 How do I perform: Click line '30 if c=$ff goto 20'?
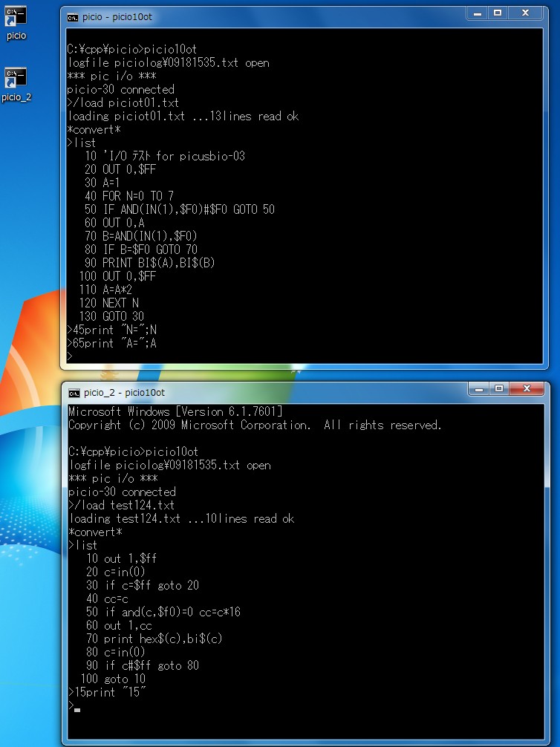coord(143,585)
